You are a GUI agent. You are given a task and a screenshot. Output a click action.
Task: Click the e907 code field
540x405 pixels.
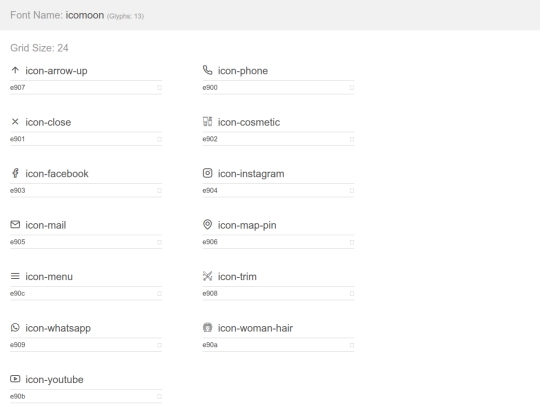click(83, 87)
